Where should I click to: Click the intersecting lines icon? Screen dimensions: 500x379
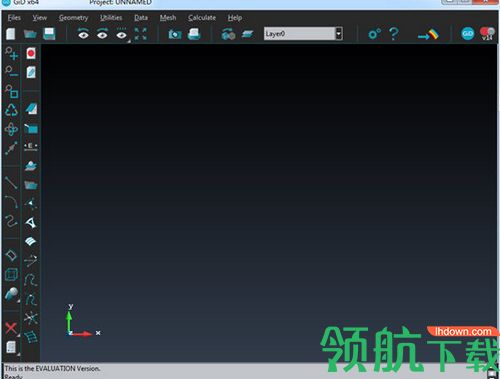pos(31,318)
